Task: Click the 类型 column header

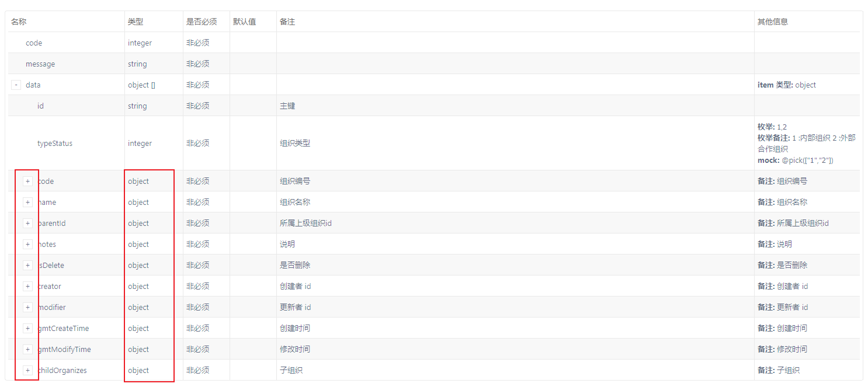Action: pos(135,21)
